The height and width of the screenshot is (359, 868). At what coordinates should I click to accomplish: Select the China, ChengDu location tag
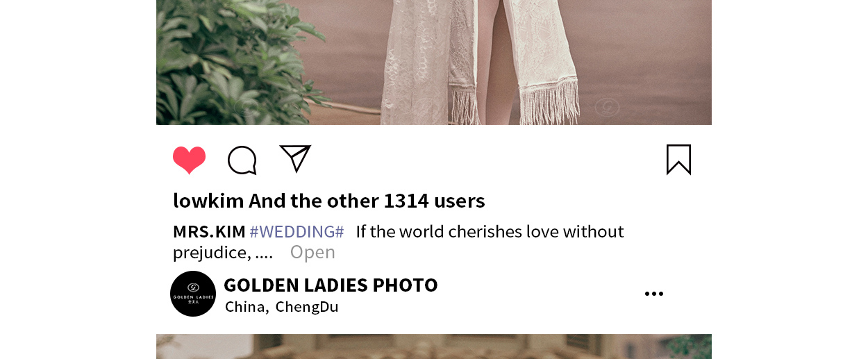pos(281,306)
